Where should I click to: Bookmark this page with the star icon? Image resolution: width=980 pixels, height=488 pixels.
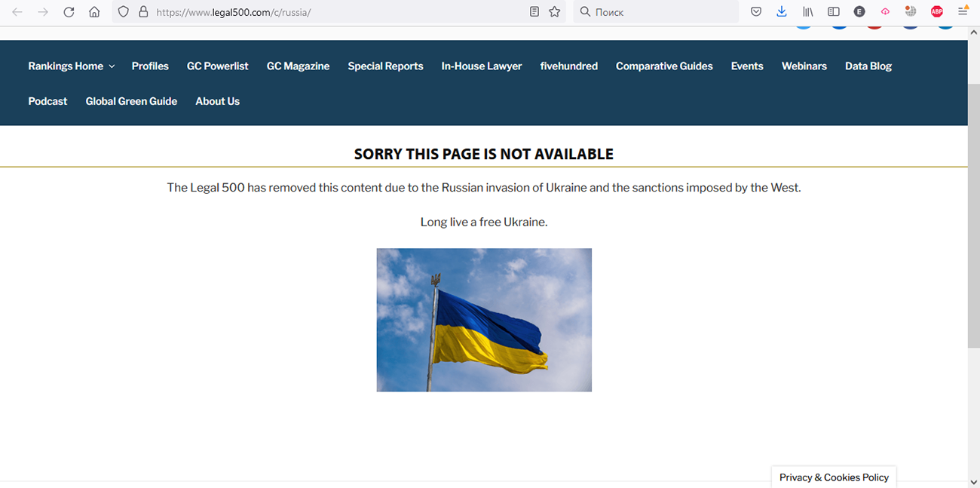[x=555, y=12]
